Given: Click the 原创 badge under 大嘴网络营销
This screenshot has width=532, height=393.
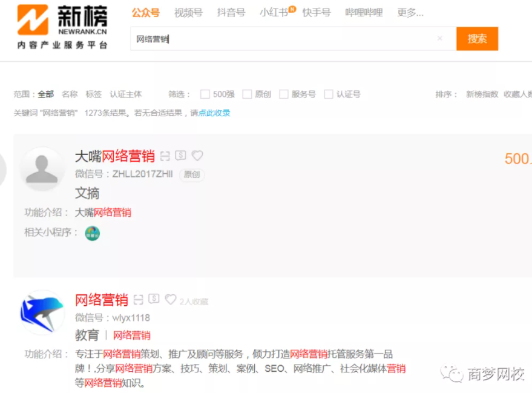Looking at the screenshot, I should [x=192, y=174].
